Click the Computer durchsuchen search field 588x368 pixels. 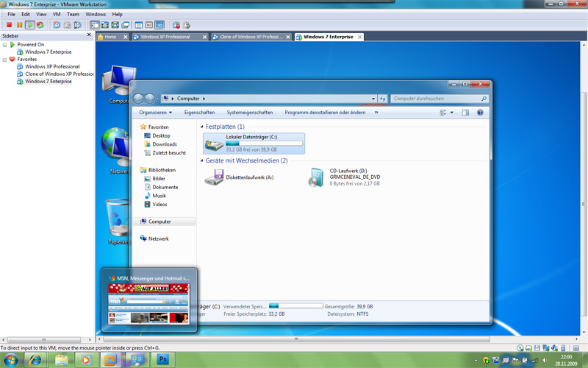click(x=435, y=99)
